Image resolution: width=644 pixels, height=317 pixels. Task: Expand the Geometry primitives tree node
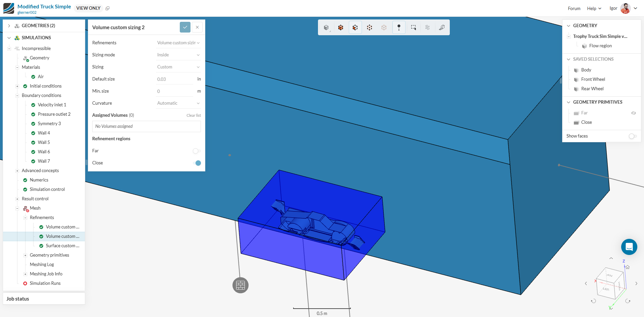pyautogui.click(x=25, y=255)
